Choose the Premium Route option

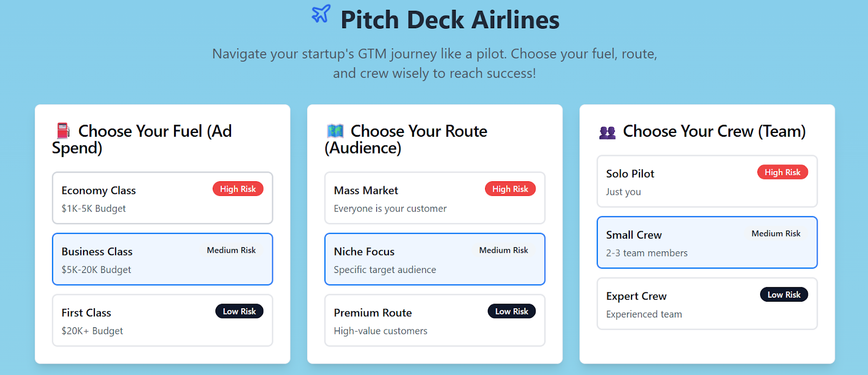pos(435,320)
